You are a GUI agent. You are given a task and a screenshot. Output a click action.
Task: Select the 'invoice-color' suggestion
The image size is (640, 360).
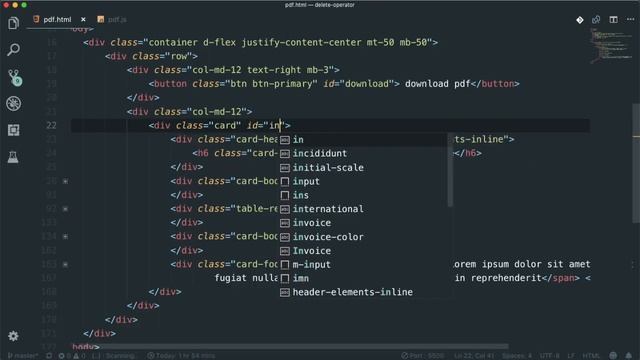pos(363,237)
